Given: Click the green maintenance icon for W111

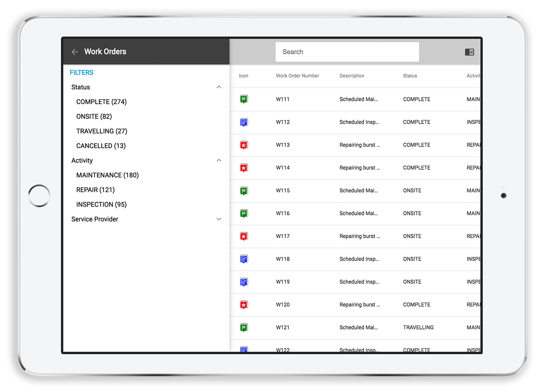Looking at the screenshot, I should (x=244, y=99).
